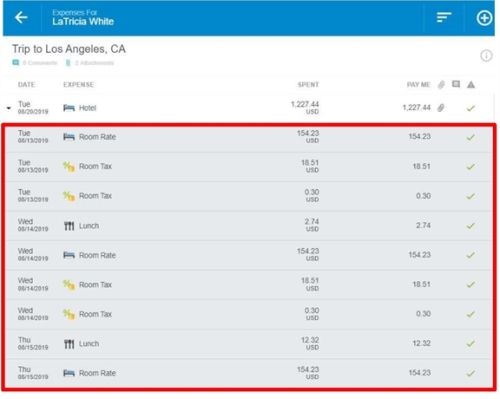Image resolution: width=500 pixels, height=399 pixels.
Task: Click the Hotel row green checkmark
Action: click(x=471, y=108)
